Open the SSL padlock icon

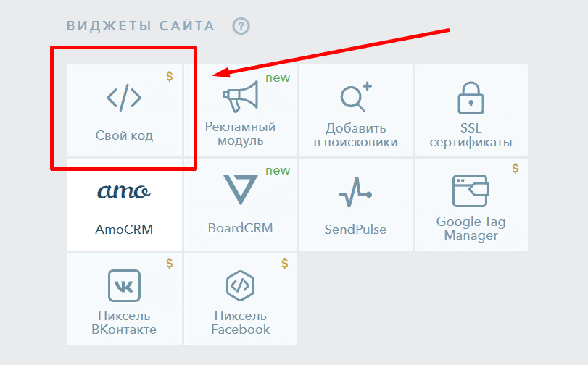pyautogui.click(x=471, y=98)
